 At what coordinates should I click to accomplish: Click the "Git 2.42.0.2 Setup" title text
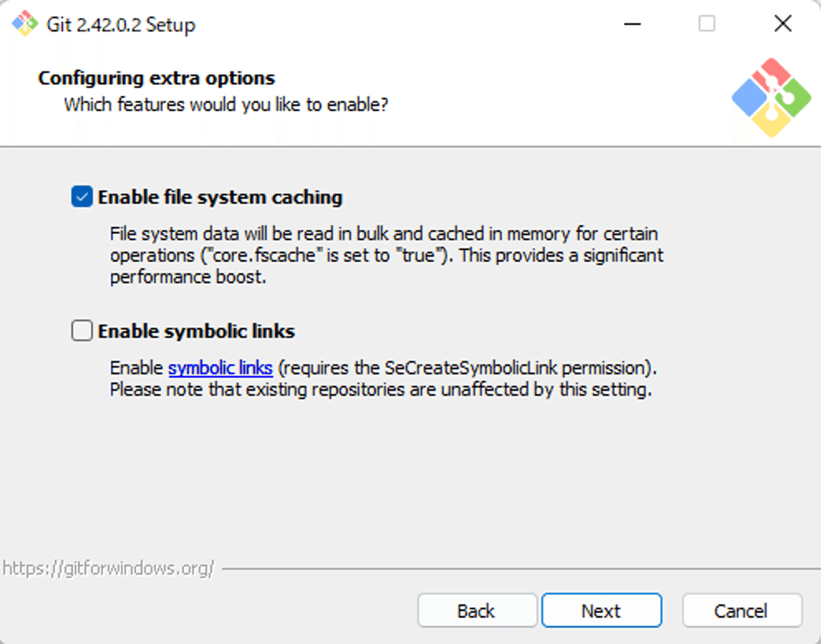click(x=121, y=25)
